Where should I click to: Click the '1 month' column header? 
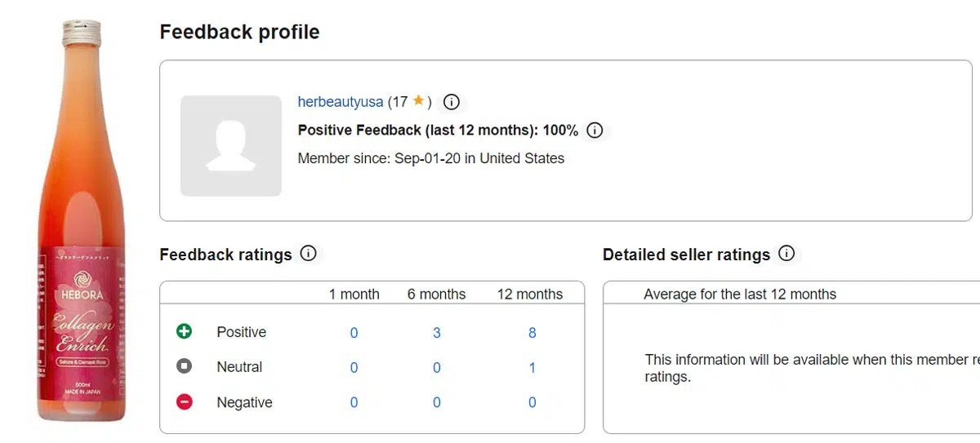coord(354,295)
